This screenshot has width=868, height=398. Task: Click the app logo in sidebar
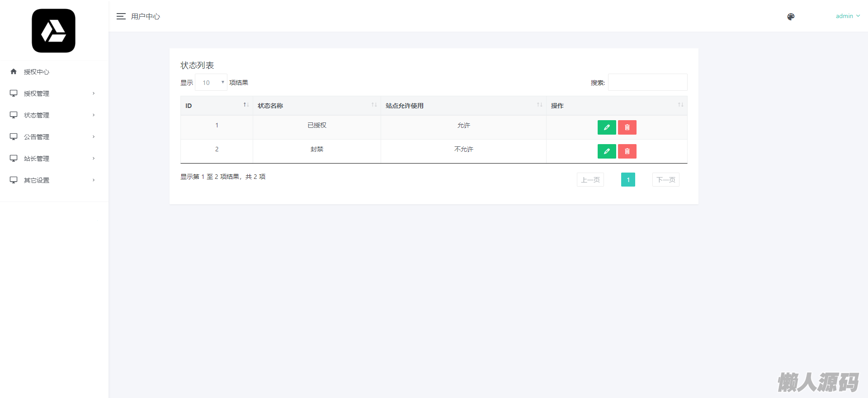click(x=53, y=31)
